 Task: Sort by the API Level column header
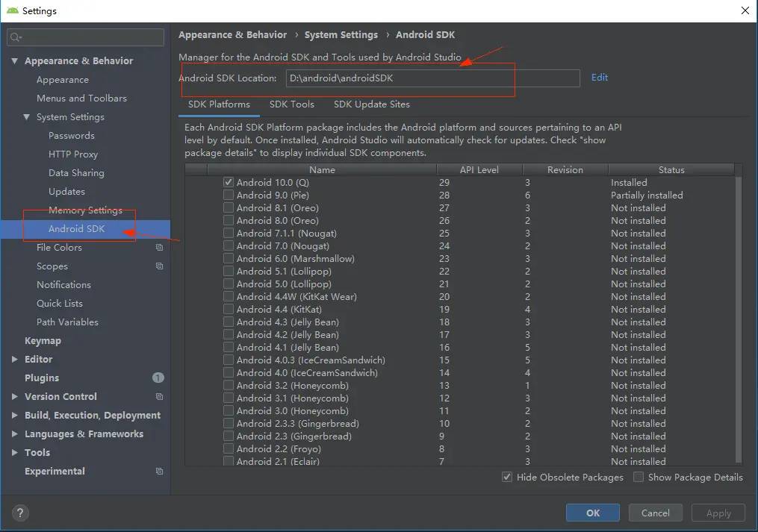click(479, 169)
